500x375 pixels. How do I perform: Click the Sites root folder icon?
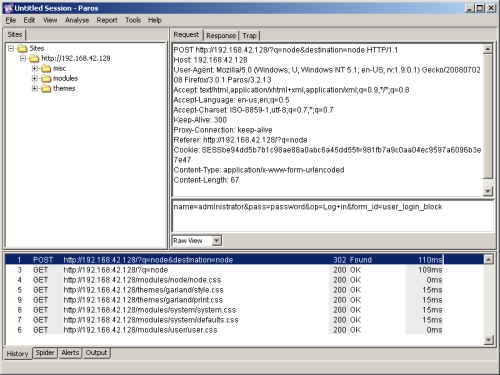[22, 49]
